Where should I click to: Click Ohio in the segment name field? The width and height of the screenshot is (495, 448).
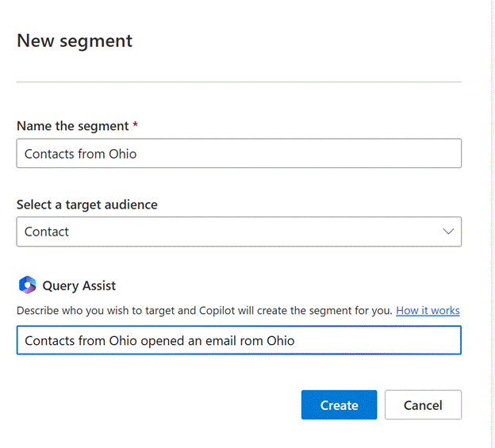coord(122,154)
